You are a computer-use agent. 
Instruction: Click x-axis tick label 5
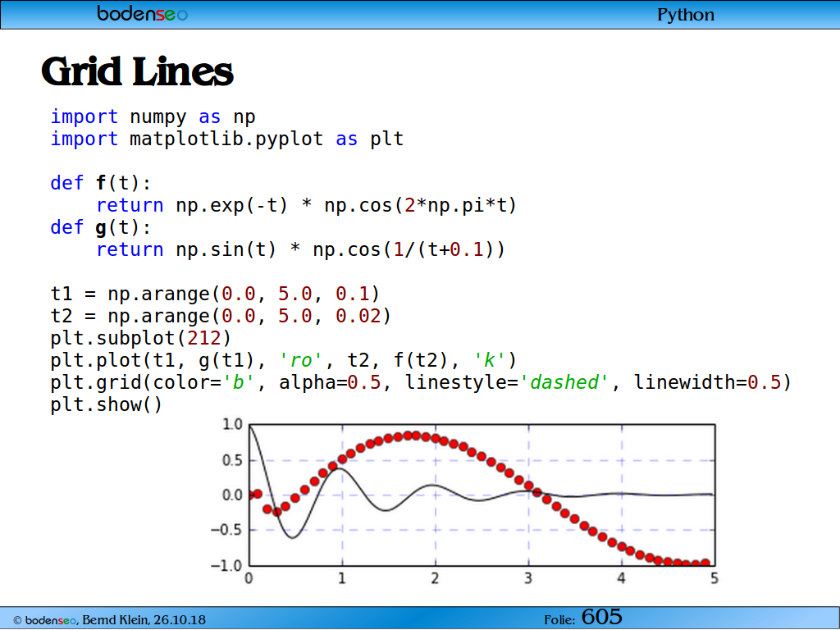[x=714, y=578]
